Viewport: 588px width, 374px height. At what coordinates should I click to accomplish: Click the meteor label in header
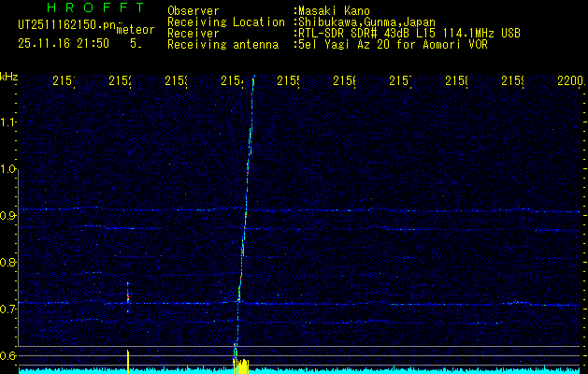135,30
